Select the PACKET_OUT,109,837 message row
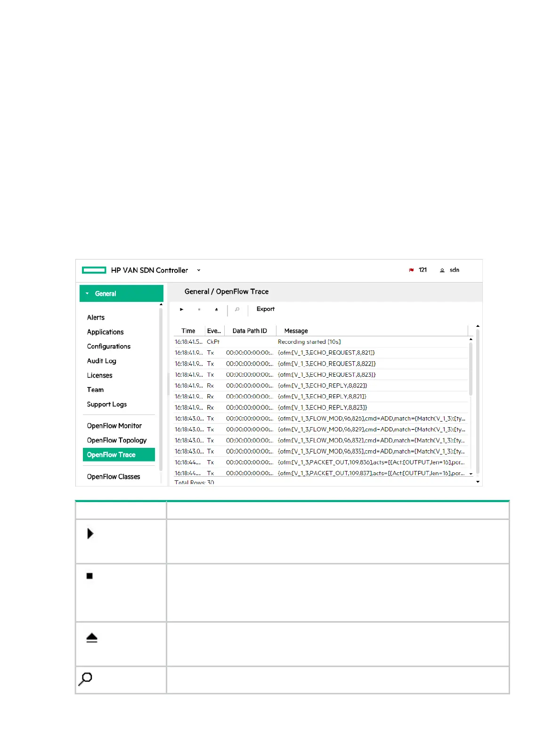Image resolution: width=560 pixels, height=746 pixels. (x=321, y=473)
